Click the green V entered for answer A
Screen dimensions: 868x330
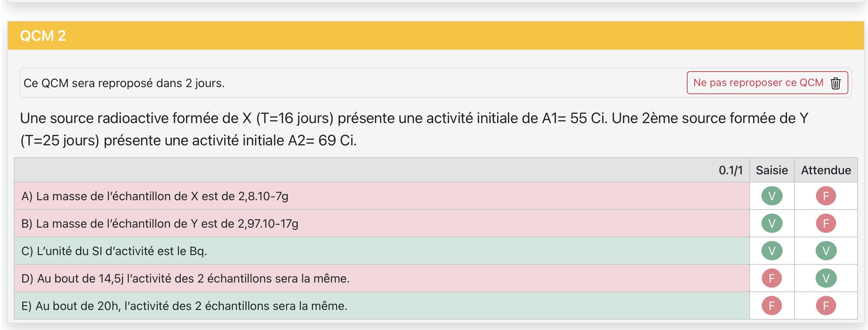pos(772,196)
